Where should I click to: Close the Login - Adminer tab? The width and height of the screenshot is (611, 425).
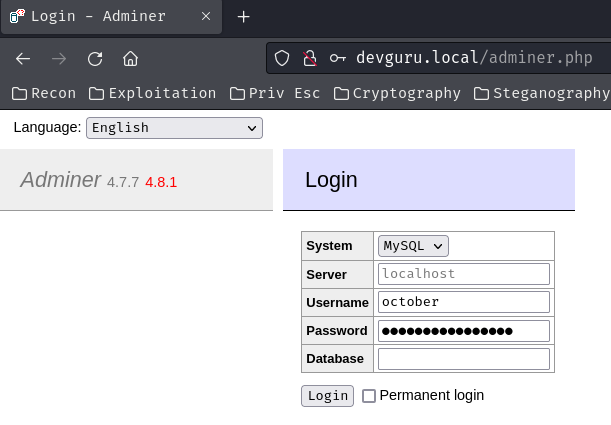[x=206, y=16]
